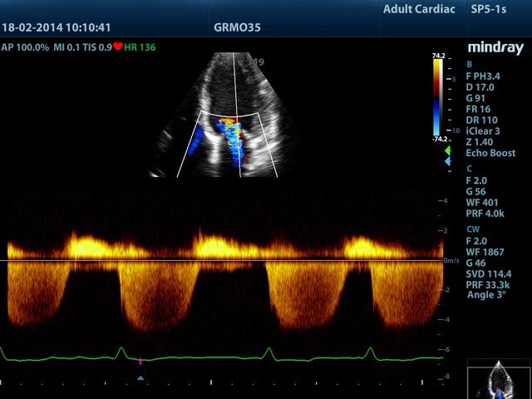Click the iClear 3 parameter

click(x=483, y=131)
